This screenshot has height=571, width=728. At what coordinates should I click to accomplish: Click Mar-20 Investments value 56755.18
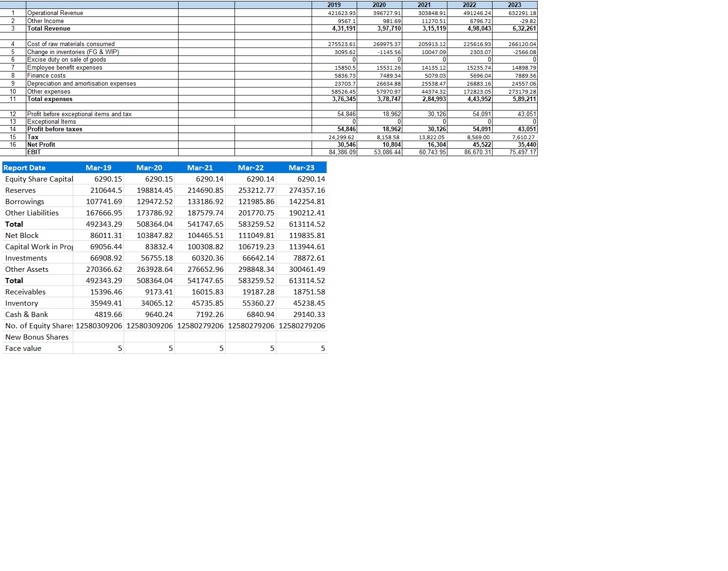(157, 258)
